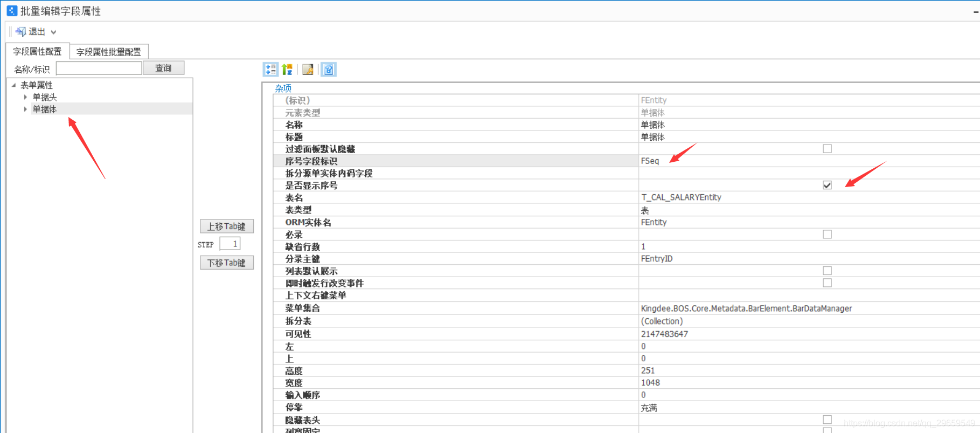Select the 上下文右键菜单 property
This screenshot has height=433, width=980.
(316, 295)
